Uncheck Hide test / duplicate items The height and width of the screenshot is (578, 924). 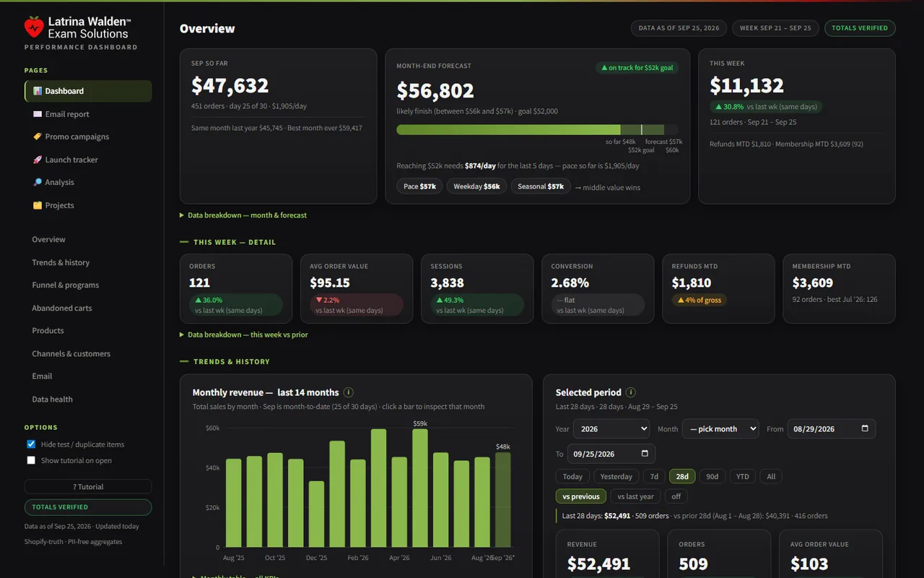pos(31,444)
